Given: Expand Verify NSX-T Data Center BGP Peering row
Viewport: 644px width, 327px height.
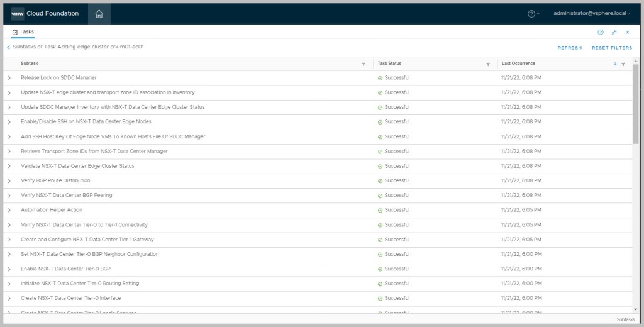Looking at the screenshot, I should [x=9, y=196].
